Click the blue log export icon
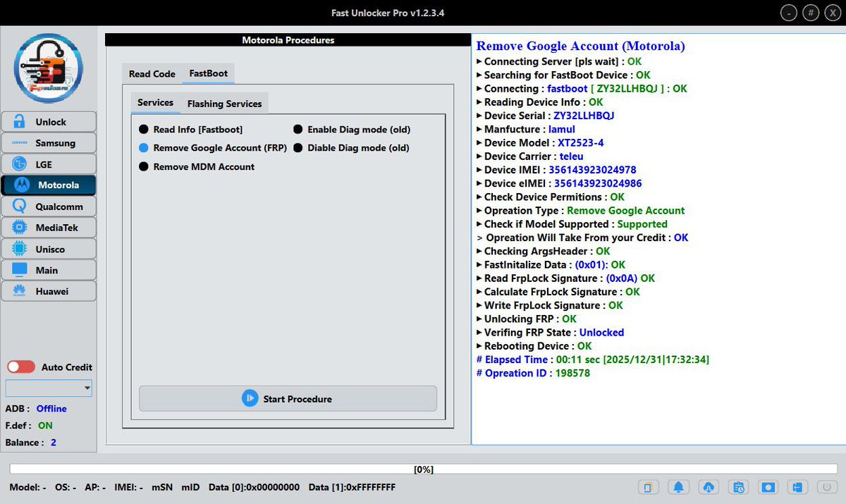Image resolution: width=846 pixels, height=504 pixels. pyautogui.click(x=798, y=487)
